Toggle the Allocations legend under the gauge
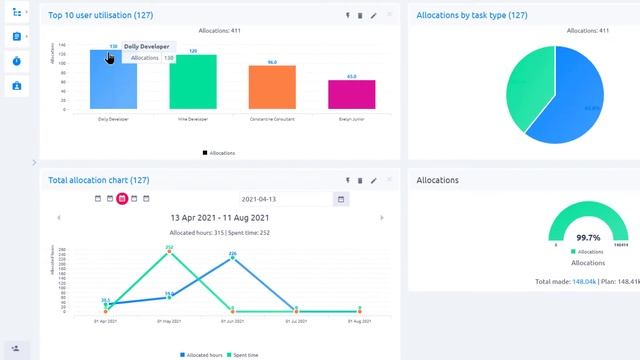The width and height of the screenshot is (640, 360). click(x=587, y=251)
